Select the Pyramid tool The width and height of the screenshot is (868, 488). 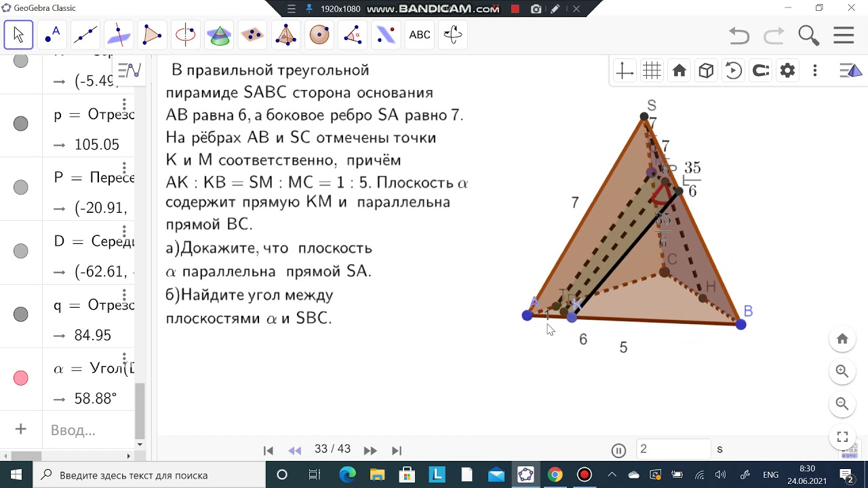point(285,35)
